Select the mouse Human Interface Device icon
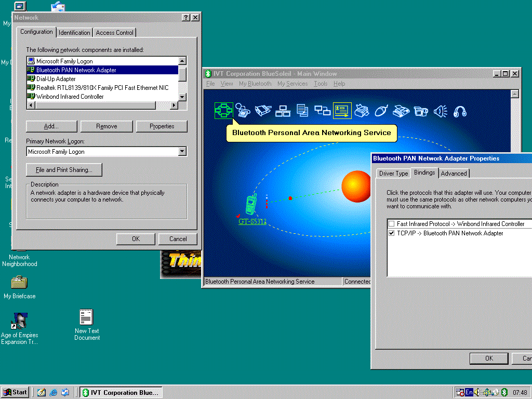The width and height of the screenshot is (532, 399). click(x=381, y=111)
